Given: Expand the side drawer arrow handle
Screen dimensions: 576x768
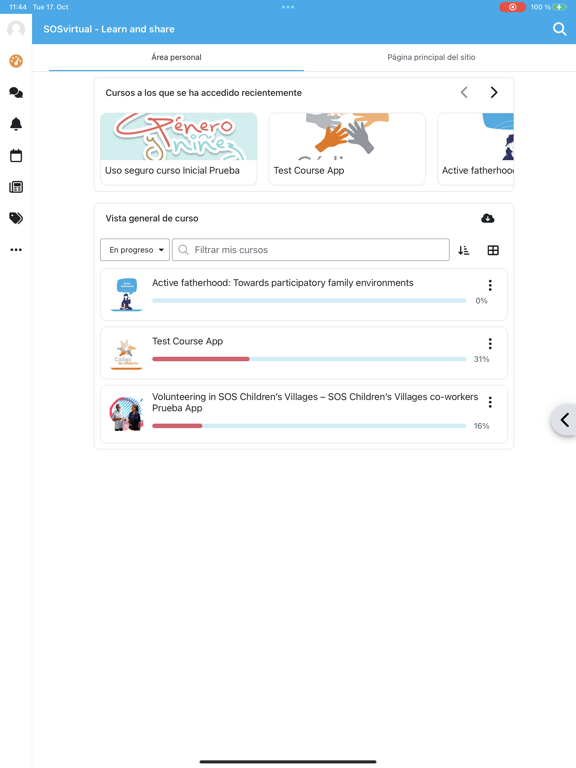Looking at the screenshot, I should point(564,420).
